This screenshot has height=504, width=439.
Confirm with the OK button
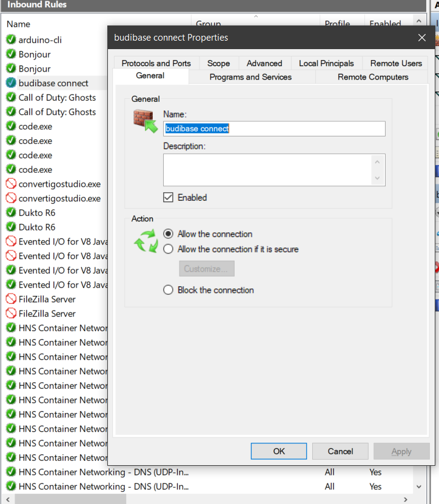tap(279, 451)
